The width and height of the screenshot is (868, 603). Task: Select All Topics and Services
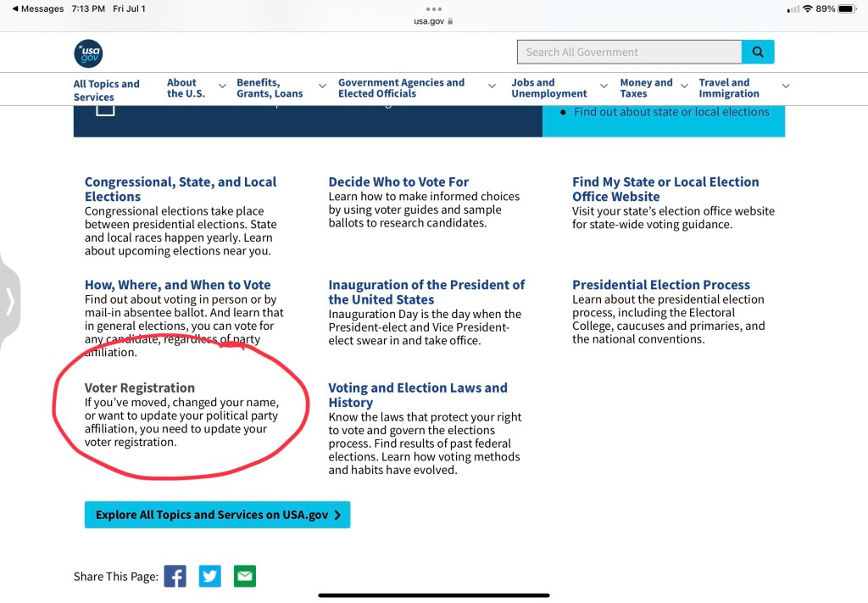(106, 90)
